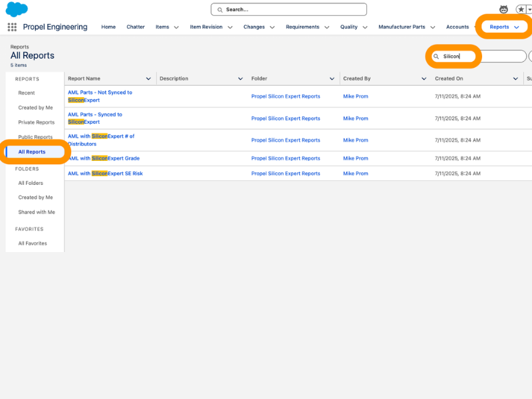
Task: Expand the Quality dropdown chevron
Action: coord(365,27)
